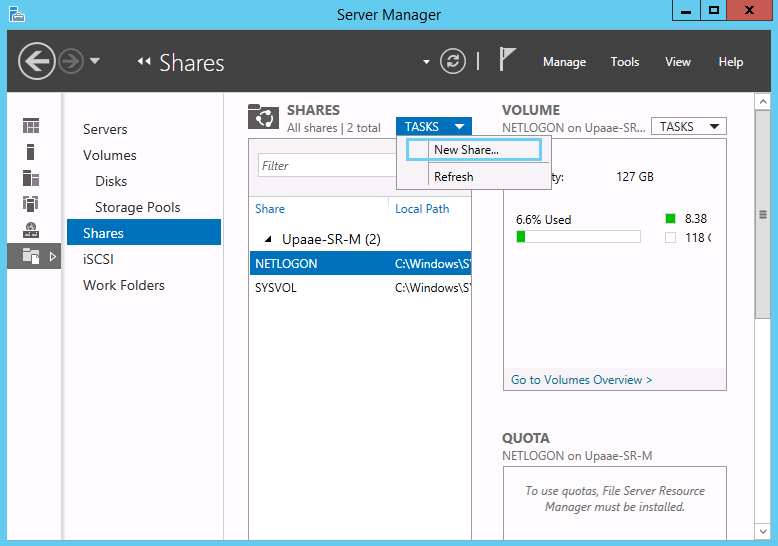This screenshot has width=778, height=546.
Task: Maximize the Server Manager window
Action: [713, 10]
